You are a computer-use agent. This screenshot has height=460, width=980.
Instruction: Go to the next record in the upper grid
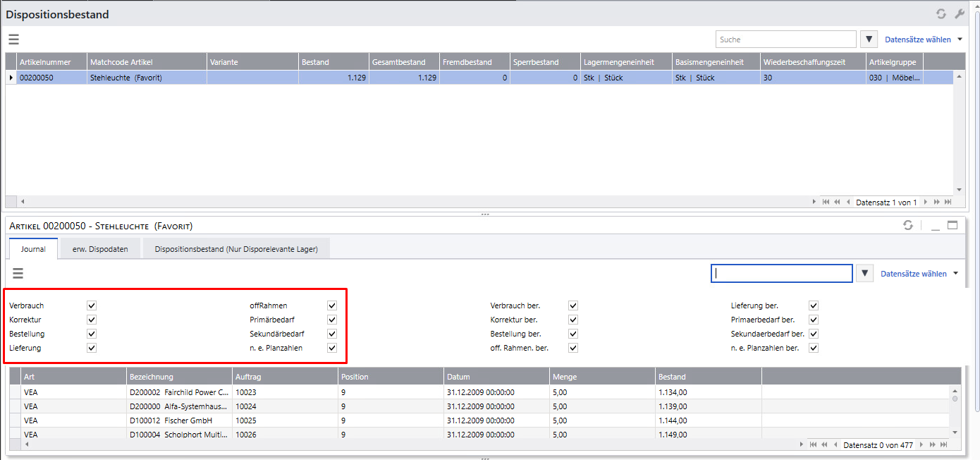[x=926, y=202]
